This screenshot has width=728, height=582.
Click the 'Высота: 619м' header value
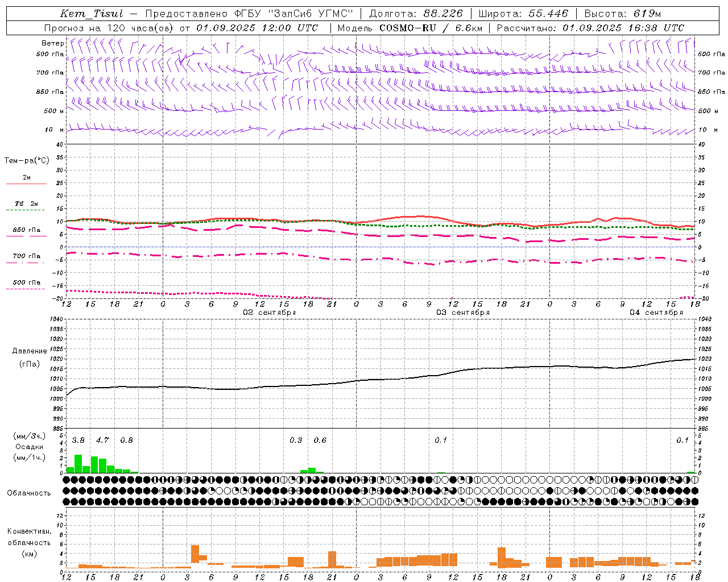(x=623, y=14)
